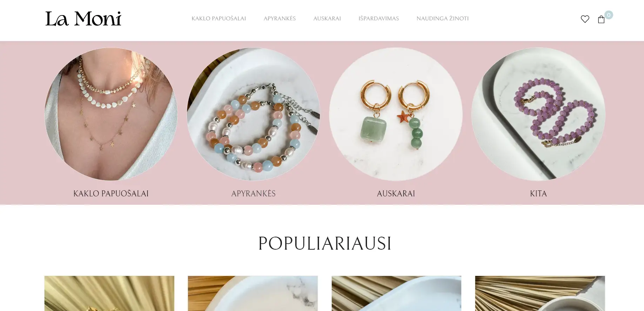
Task: Open the Kita category label link
Action: click(x=538, y=194)
